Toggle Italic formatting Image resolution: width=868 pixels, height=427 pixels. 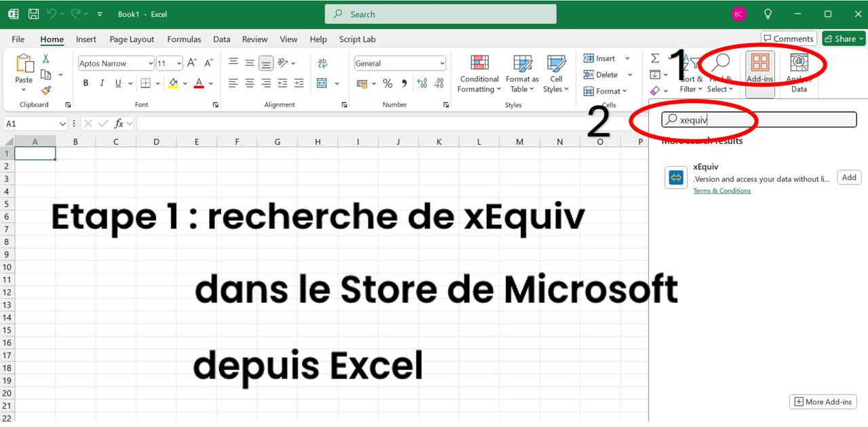102,83
